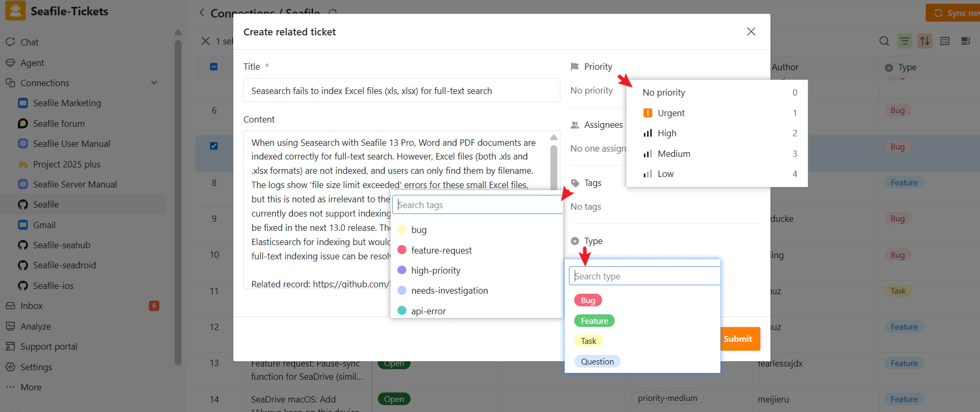Clear selection with the X icon

205,41
